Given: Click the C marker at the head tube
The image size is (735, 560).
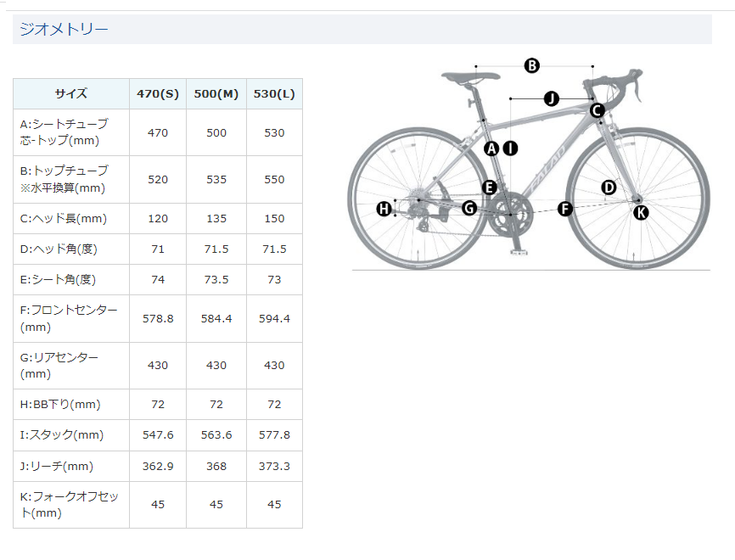Looking at the screenshot, I should click(597, 110).
